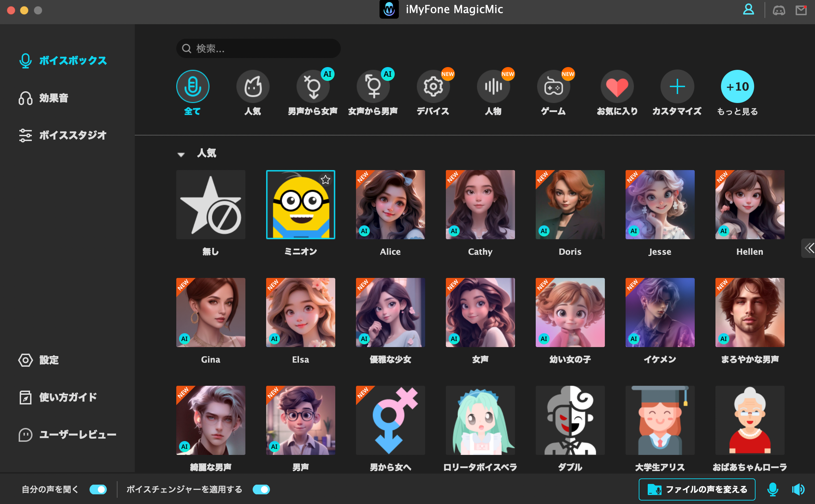This screenshot has height=504, width=815.
Task: Select the 綺麗な男声 voice
Action: [211, 420]
